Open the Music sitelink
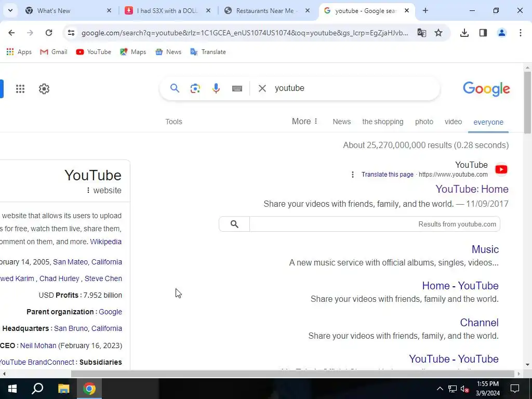This screenshot has width=532, height=399. point(485,249)
